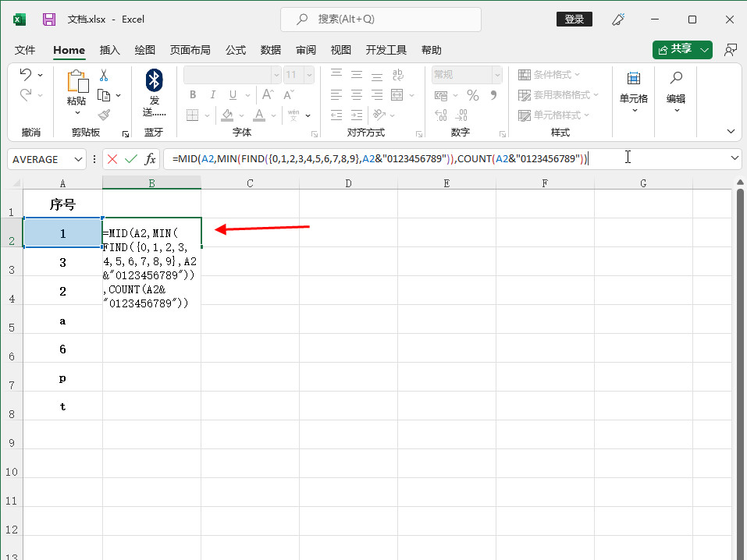Click the Decrease Font Size icon
Image resolution: width=747 pixels, height=560 pixels.
click(x=289, y=94)
